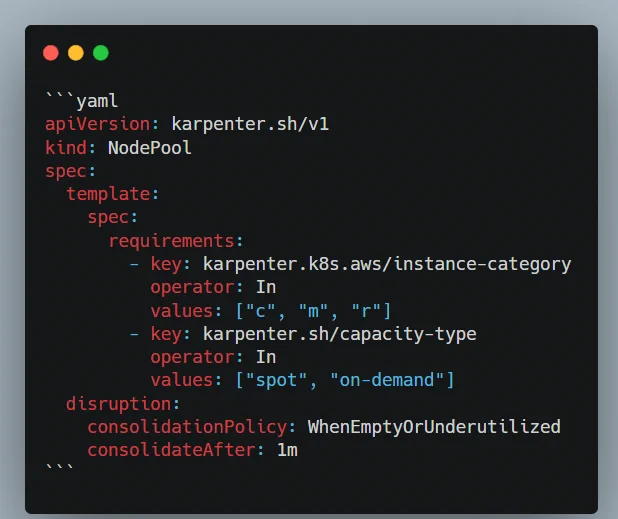Image resolution: width=618 pixels, height=519 pixels.
Task: Click the "requirements:" key
Action: (x=176, y=241)
